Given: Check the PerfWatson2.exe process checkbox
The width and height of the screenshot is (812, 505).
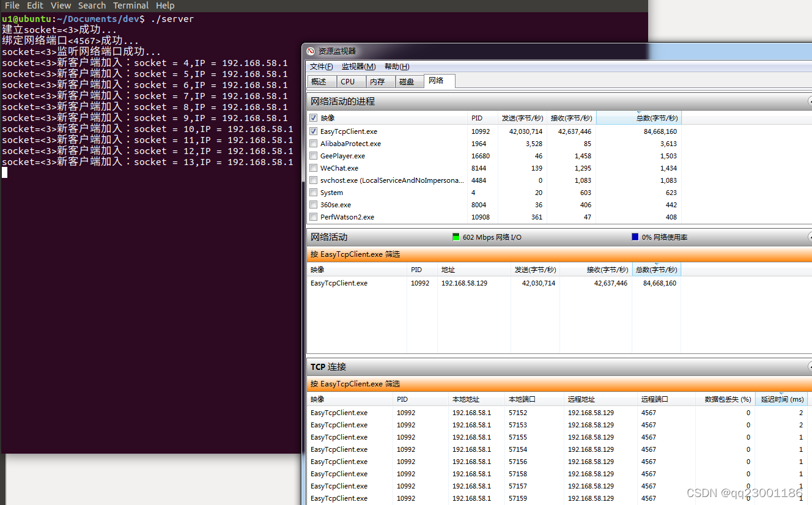Looking at the screenshot, I should pos(313,217).
